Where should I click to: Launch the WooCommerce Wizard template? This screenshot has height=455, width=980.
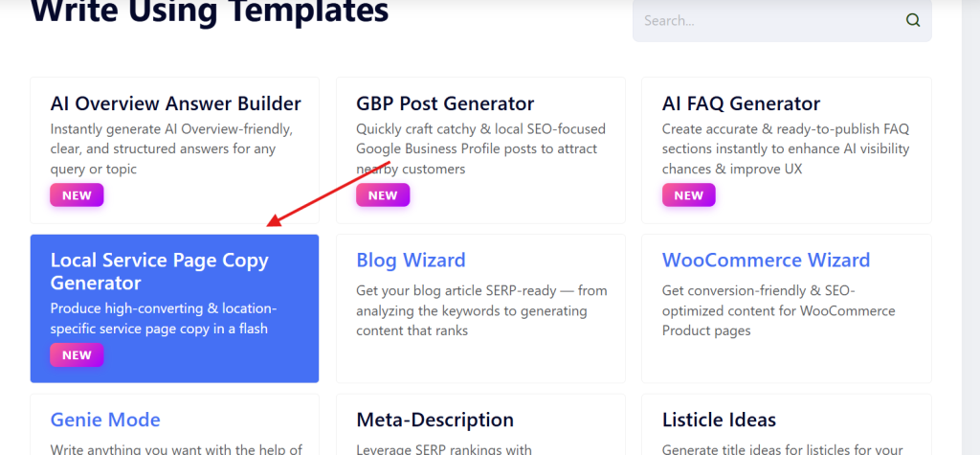click(766, 260)
